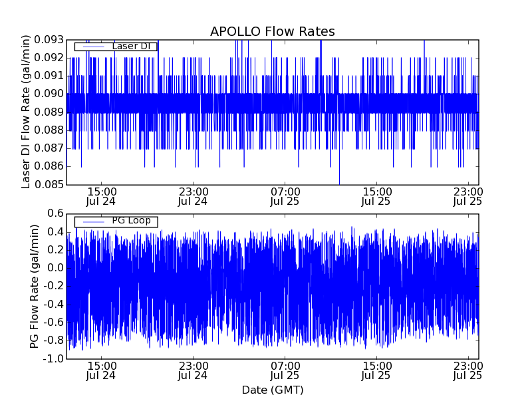Select the 0.086 y-axis tick label
Screen dimensions: 532x399
coord(49,166)
